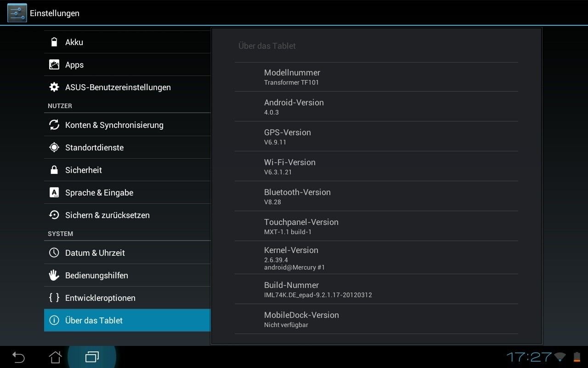This screenshot has width=588, height=368.
Task: Tap the battery status icon
Action: coord(577,357)
